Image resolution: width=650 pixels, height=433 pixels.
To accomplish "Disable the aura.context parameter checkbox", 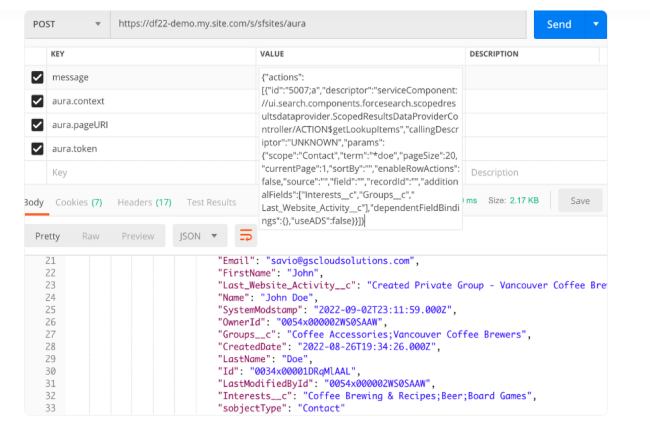I will pos(38,101).
